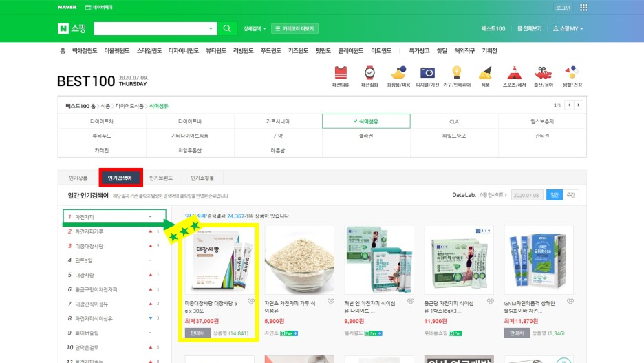Click 다이어트식품 in the breadcrumb
644x363 pixels.
129,106
